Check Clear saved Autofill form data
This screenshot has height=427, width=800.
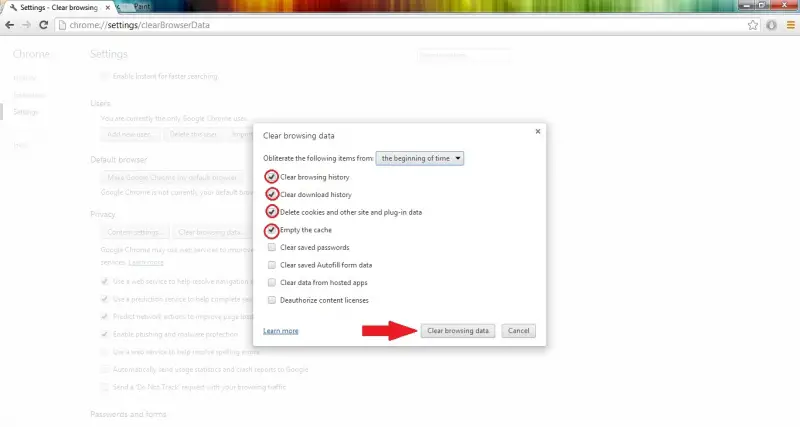pos(271,265)
